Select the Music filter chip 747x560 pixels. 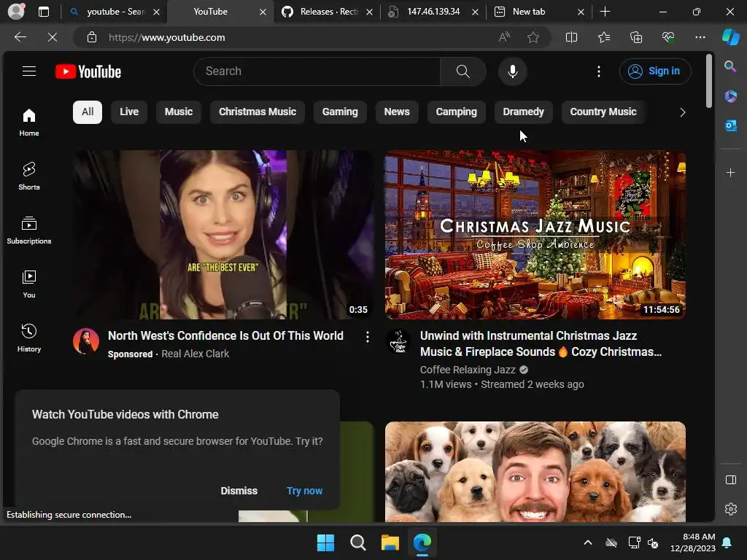coord(179,112)
